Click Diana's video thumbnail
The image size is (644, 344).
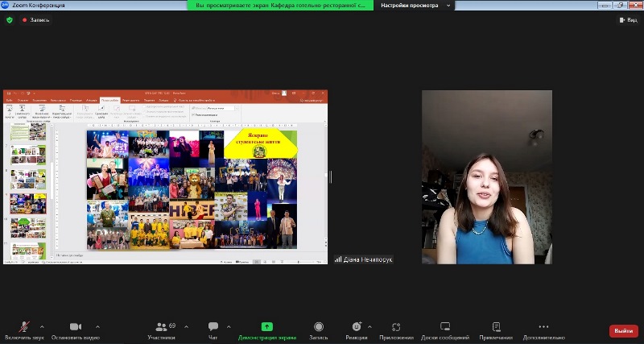click(487, 177)
